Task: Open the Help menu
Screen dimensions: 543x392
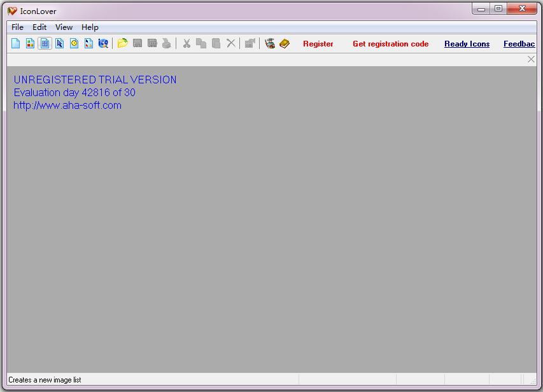Action: (90, 27)
